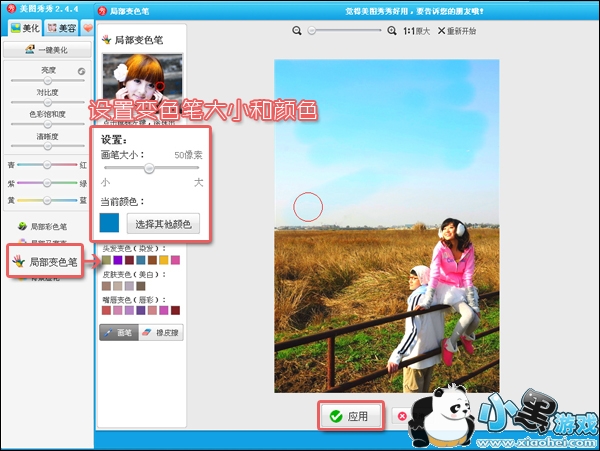Click the zoom level slider handle

point(312,30)
